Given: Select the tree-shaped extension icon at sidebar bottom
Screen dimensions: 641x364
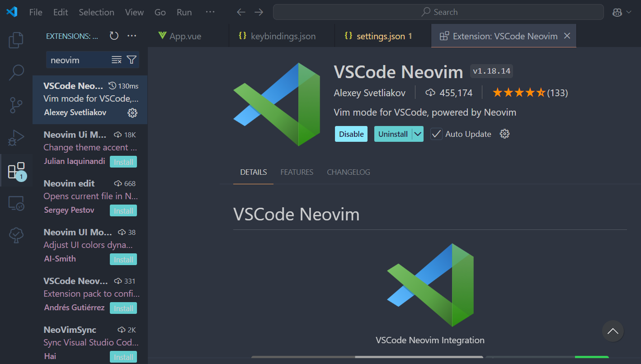Looking at the screenshot, I should [16, 235].
